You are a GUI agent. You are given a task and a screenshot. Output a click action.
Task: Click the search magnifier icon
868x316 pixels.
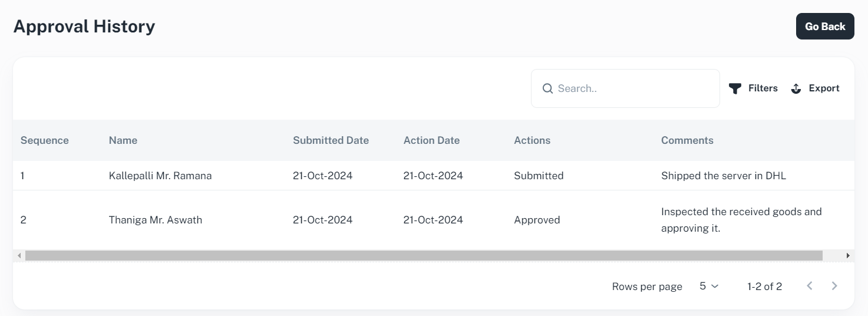[x=547, y=88]
